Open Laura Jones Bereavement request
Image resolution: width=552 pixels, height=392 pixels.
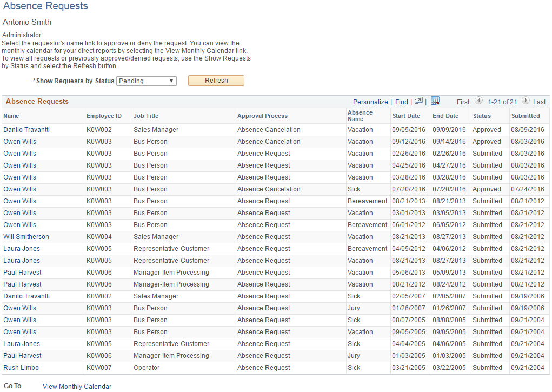22,249
